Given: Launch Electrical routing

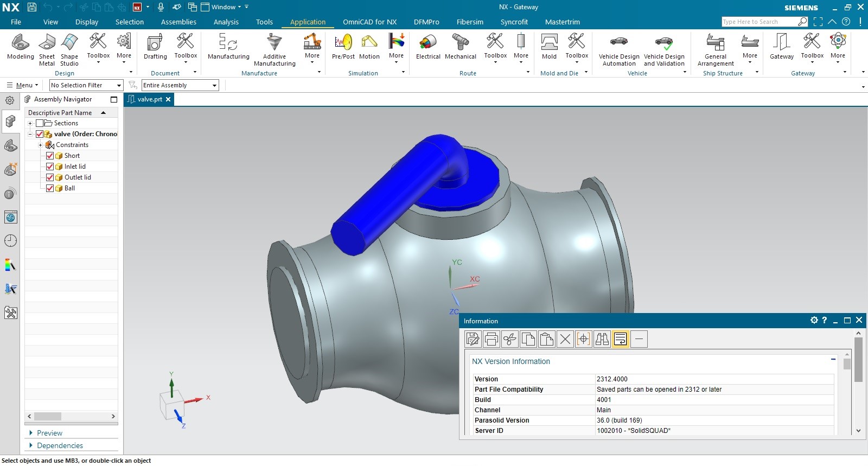Looking at the screenshot, I should (428, 47).
